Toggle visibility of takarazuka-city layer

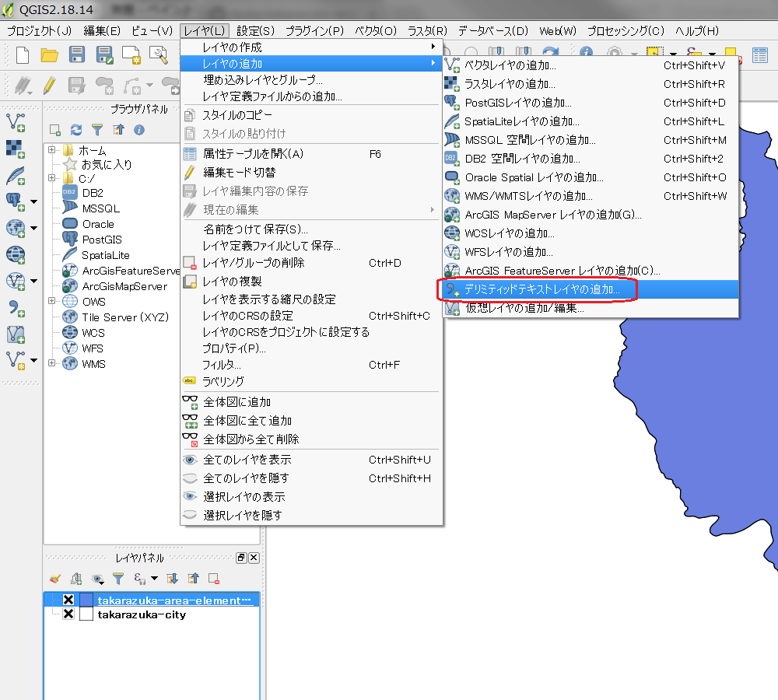[68, 614]
